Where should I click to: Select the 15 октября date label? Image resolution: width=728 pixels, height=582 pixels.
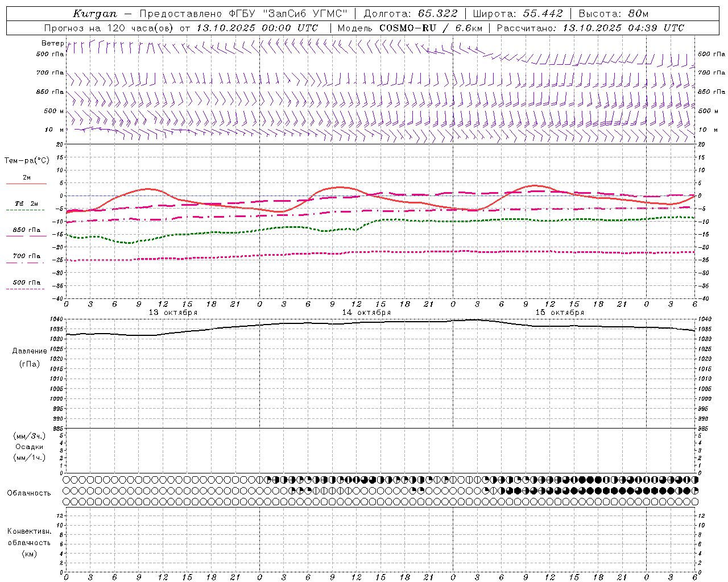tap(560, 313)
